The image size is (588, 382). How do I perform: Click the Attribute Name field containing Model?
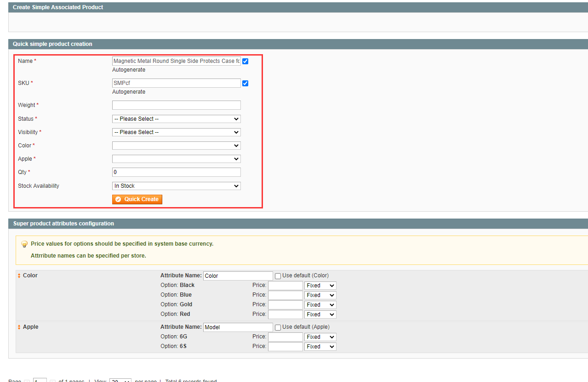[238, 327]
